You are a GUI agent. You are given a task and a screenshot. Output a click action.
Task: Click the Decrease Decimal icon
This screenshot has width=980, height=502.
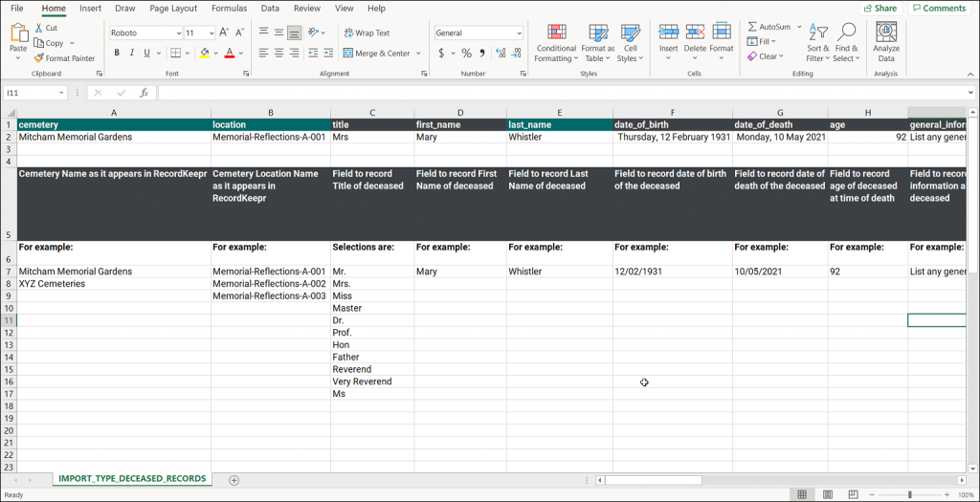[517, 54]
